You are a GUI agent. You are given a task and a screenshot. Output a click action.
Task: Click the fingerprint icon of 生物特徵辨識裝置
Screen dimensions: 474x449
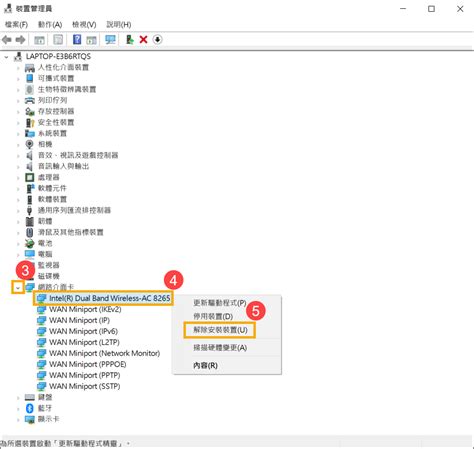tap(30, 89)
